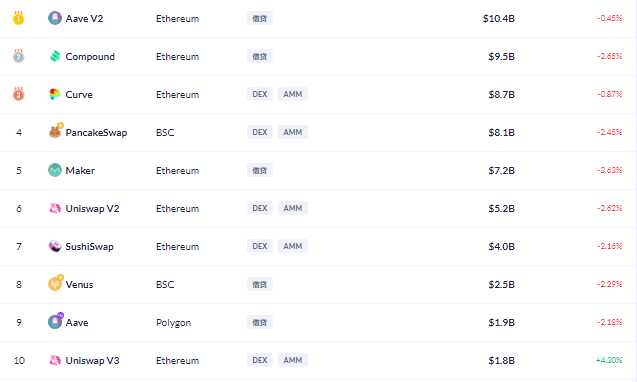This screenshot has width=637, height=382.
Task: Click the +4.30% change for Uniswap V3
Action: [609, 360]
